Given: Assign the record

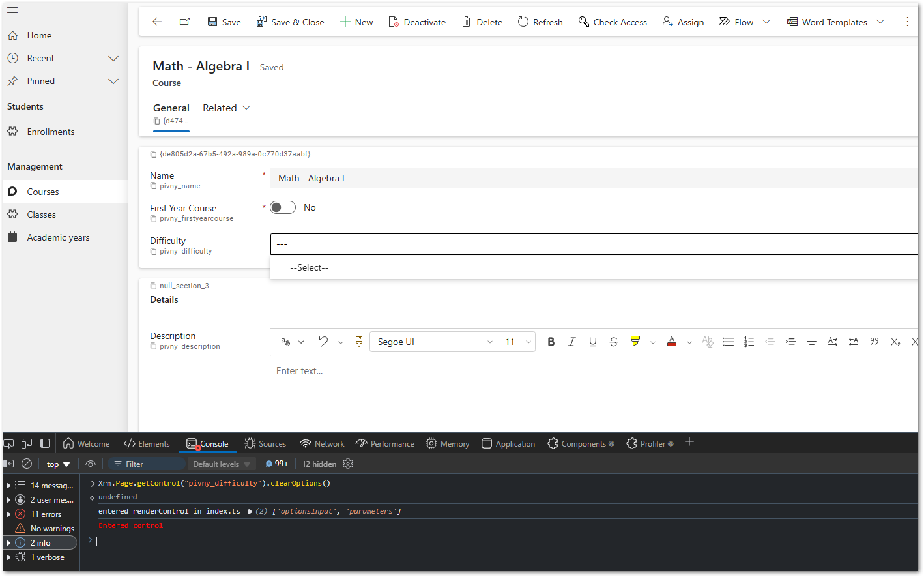Looking at the screenshot, I should point(683,22).
